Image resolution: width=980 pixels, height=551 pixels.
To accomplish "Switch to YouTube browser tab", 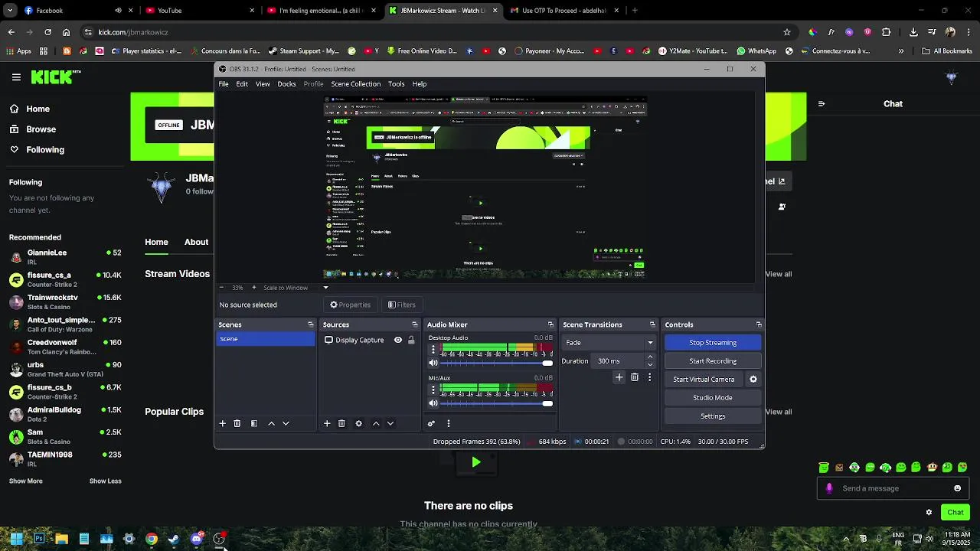I will coord(199,11).
